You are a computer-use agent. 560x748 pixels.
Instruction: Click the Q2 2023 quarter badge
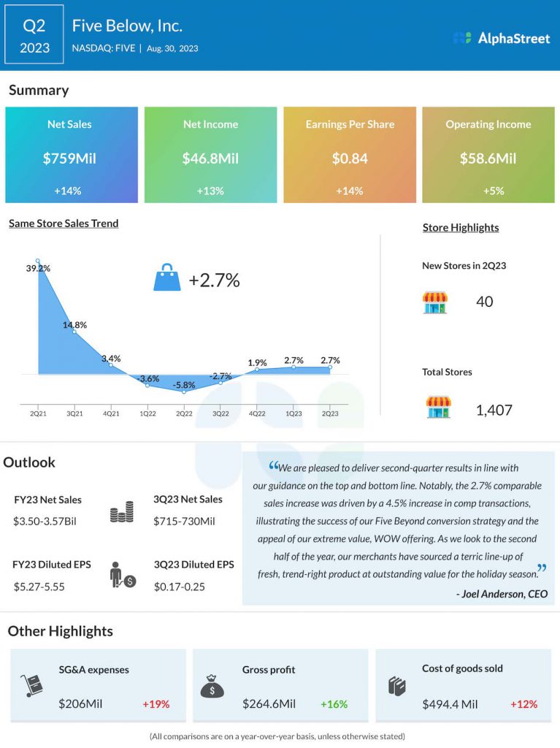34,36
